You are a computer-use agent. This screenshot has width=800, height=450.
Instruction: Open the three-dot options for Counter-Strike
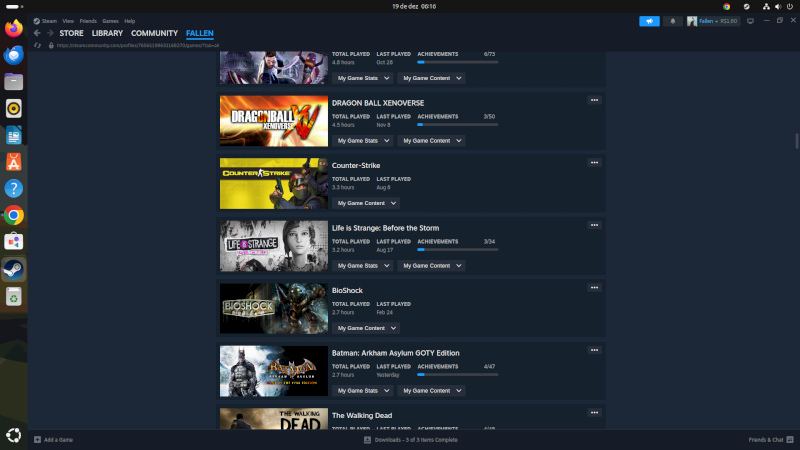point(594,162)
